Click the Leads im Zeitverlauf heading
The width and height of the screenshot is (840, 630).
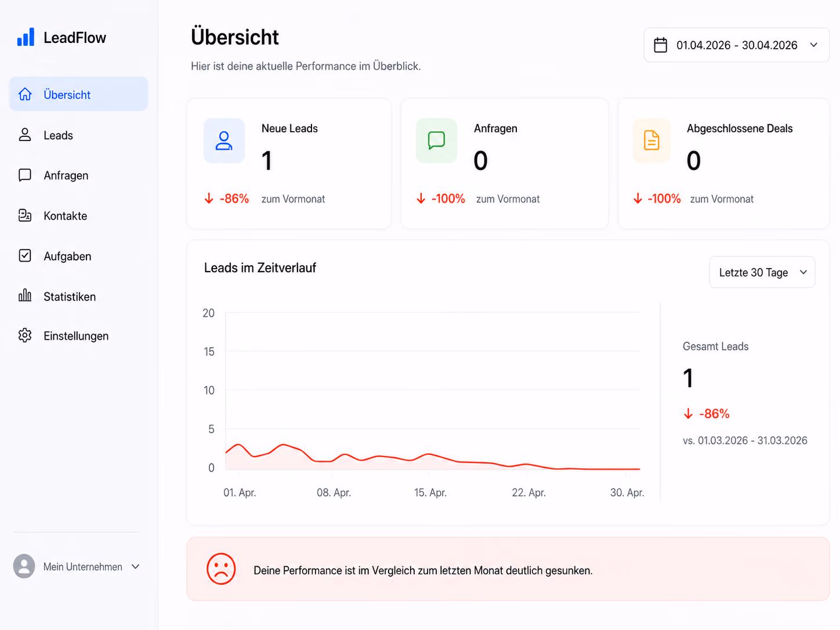pyautogui.click(x=260, y=267)
